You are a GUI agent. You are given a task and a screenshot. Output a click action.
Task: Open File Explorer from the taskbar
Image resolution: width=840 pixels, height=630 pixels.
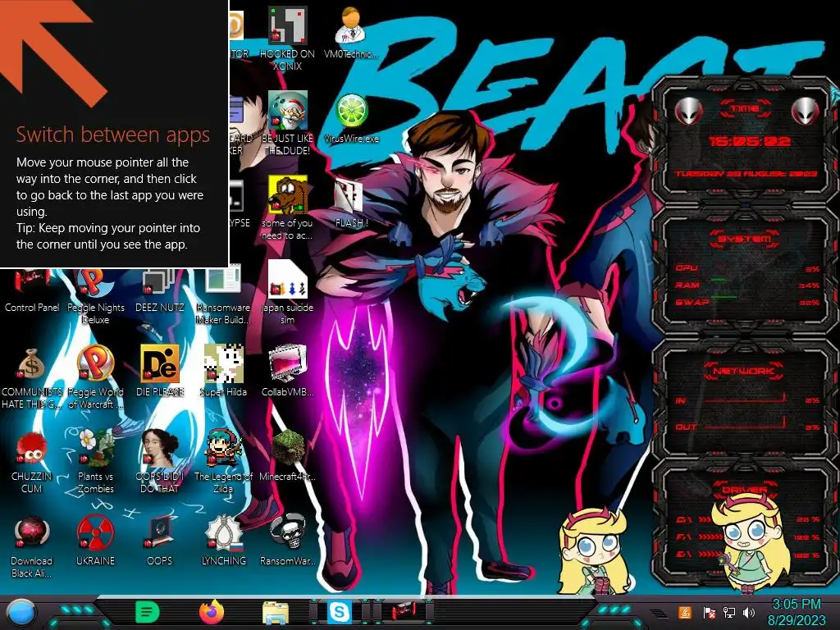coord(276,613)
